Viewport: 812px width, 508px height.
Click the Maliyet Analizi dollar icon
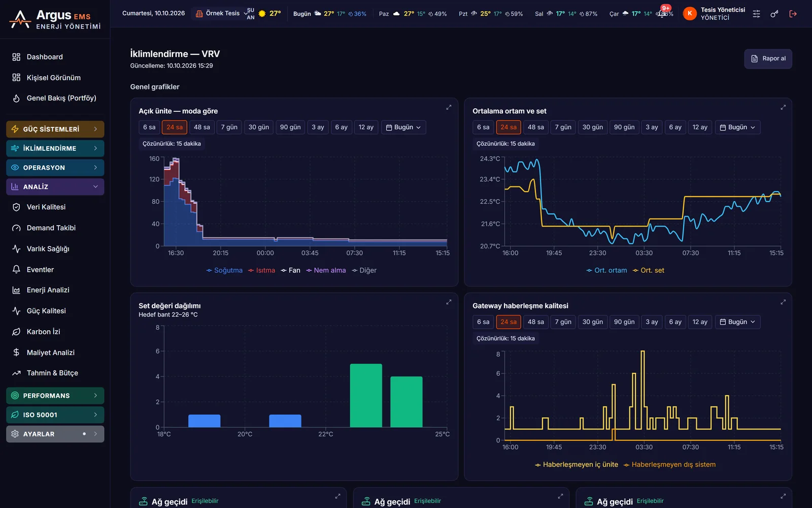[x=16, y=353]
